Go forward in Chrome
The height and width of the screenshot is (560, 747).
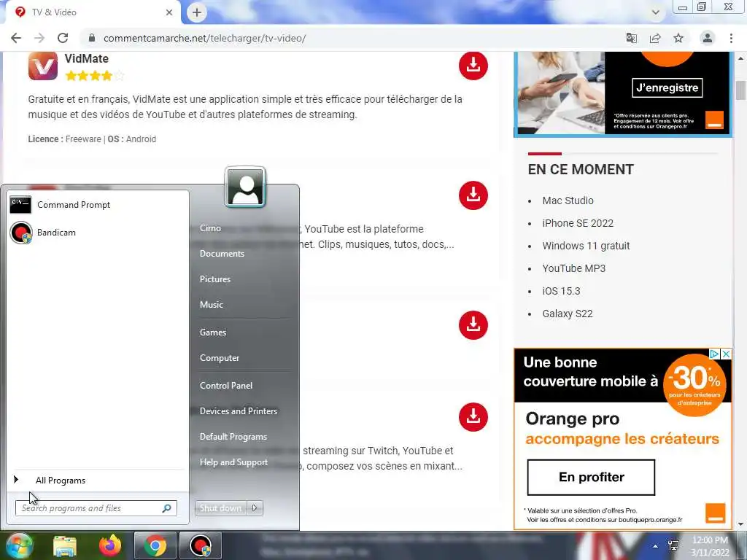(x=39, y=38)
